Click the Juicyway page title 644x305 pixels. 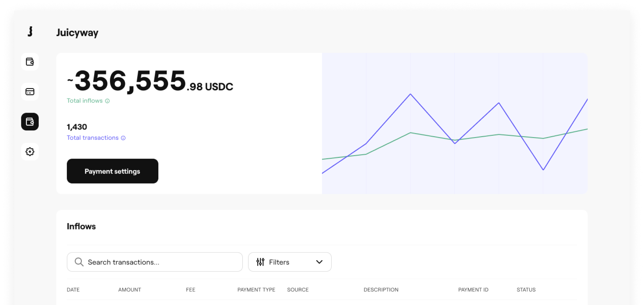tap(77, 32)
